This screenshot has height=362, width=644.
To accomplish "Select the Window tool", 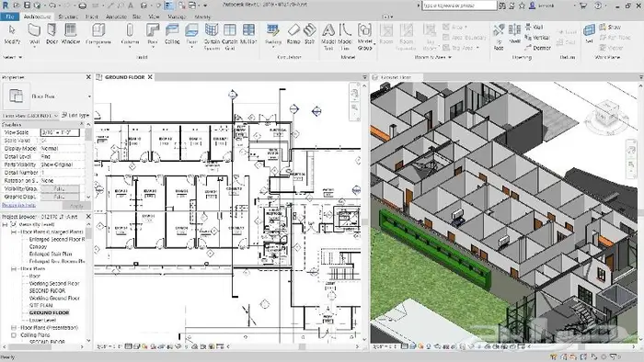I will click(70, 34).
